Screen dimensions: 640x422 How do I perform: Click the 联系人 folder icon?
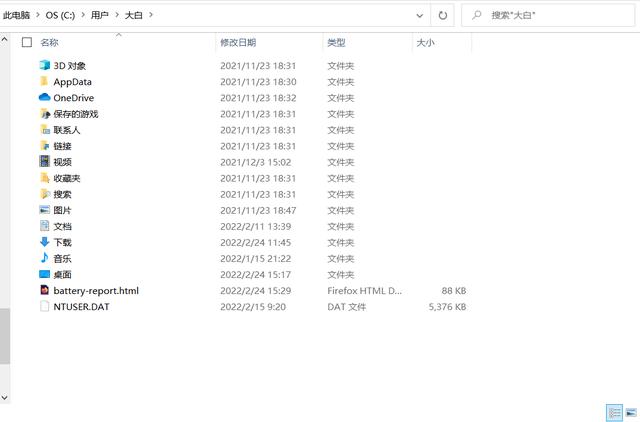44,129
